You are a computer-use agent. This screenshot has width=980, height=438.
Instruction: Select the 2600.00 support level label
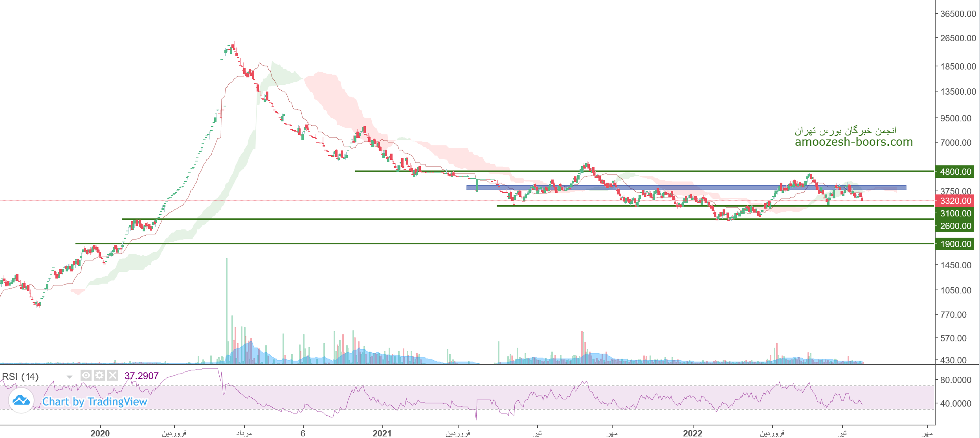click(x=955, y=226)
